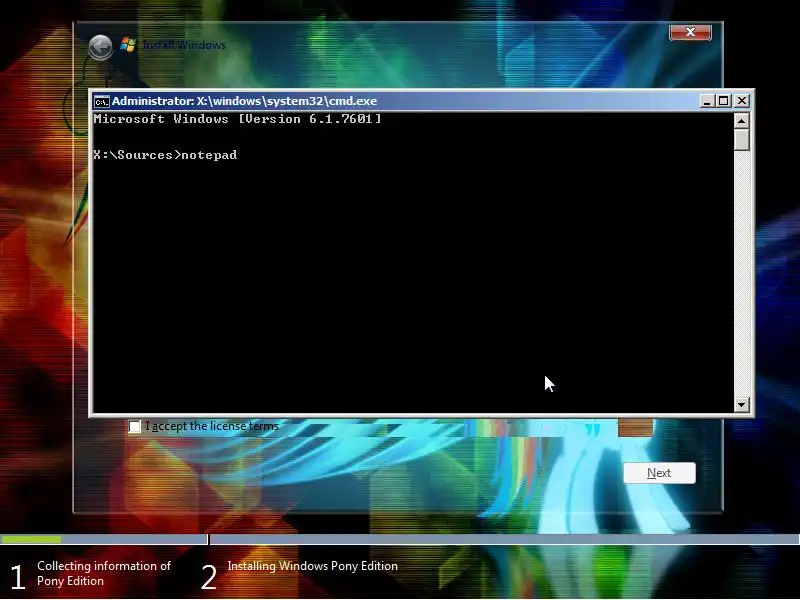Click 'Installing Windows Pony Edition' step label
Image resolution: width=800 pixels, height=600 pixels.
click(313, 566)
